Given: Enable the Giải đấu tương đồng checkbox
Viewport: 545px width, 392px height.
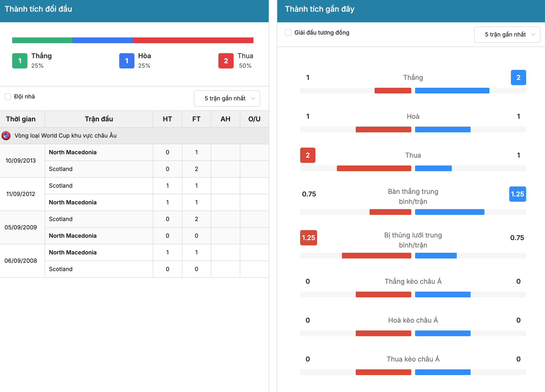Looking at the screenshot, I should tap(288, 33).
